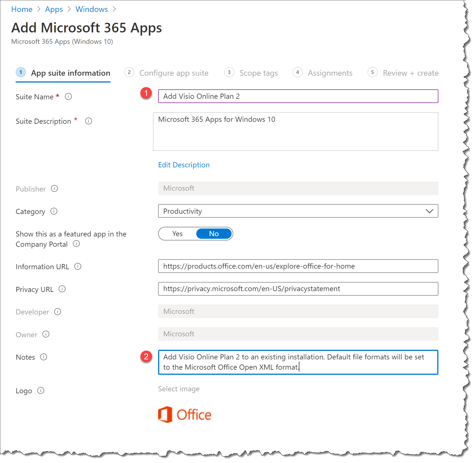Viewport: 476px width, 463px height.
Task: Click the Edit Description link
Action: point(184,165)
